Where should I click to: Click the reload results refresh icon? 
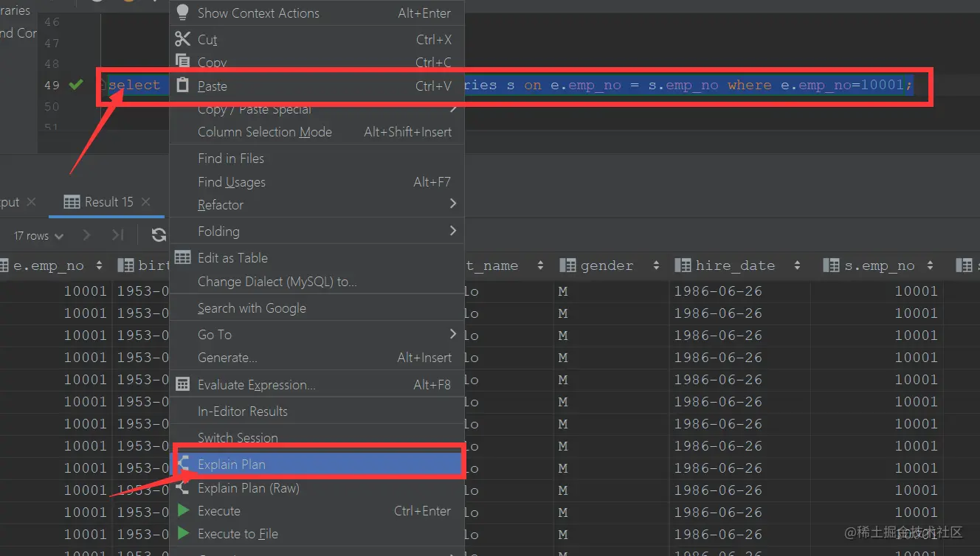159,235
